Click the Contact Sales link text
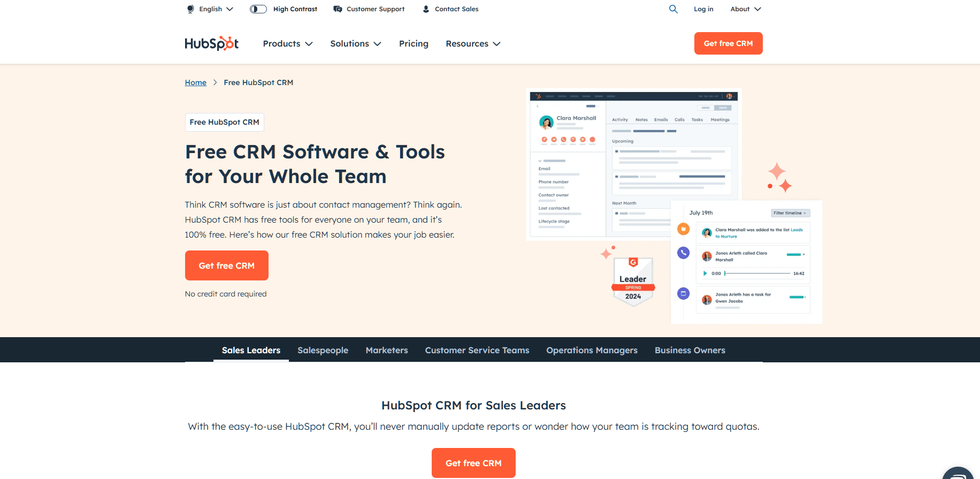 pos(457,9)
